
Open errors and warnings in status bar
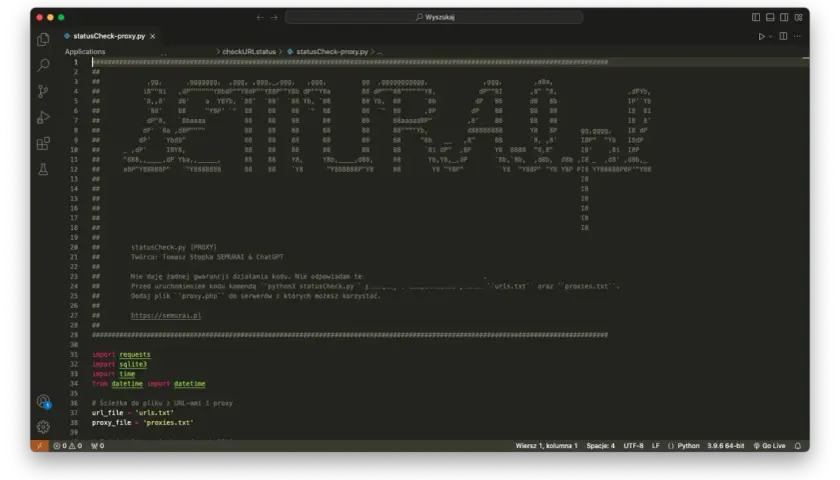point(68,446)
